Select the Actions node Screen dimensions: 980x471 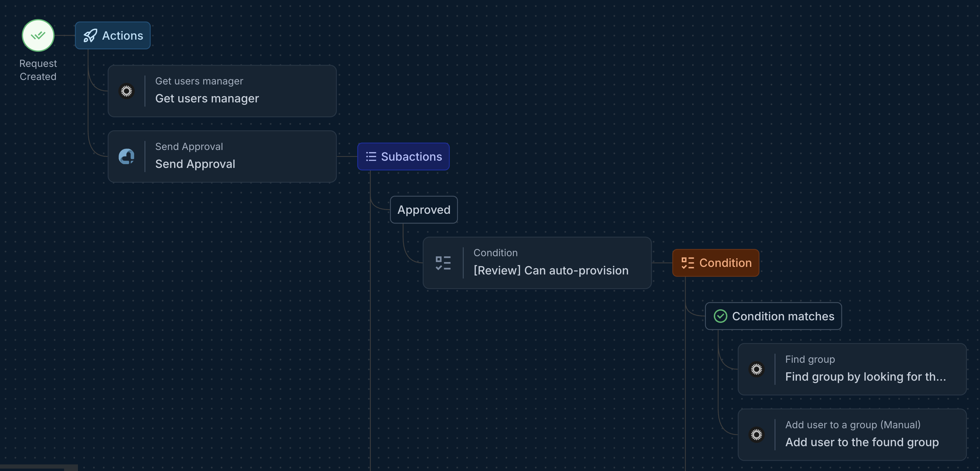coord(113,36)
